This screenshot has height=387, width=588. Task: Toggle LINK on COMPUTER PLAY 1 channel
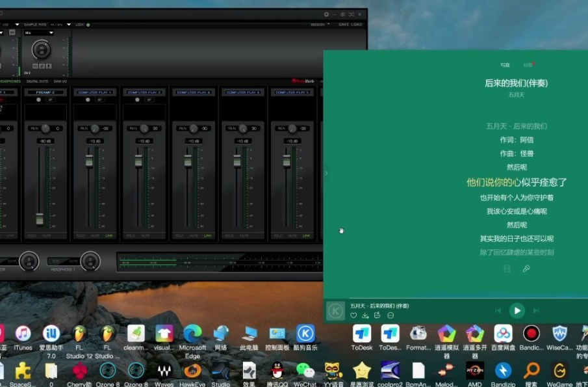point(109,235)
